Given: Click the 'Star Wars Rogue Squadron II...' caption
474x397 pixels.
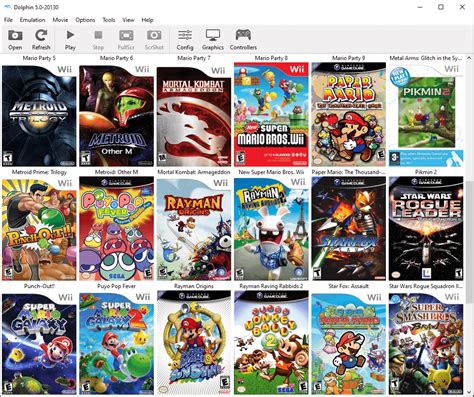Looking at the screenshot, I should pos(426,286).
